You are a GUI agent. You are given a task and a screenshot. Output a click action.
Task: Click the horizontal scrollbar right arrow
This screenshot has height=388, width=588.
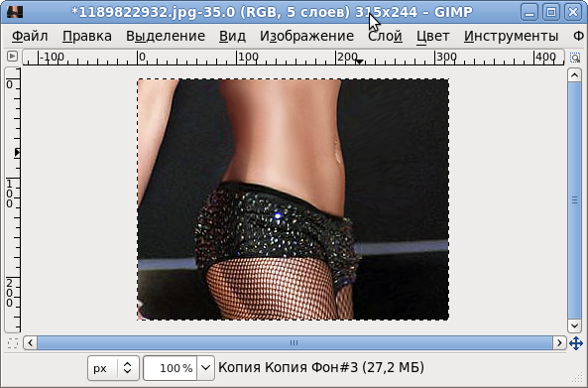tap(559, 343)
